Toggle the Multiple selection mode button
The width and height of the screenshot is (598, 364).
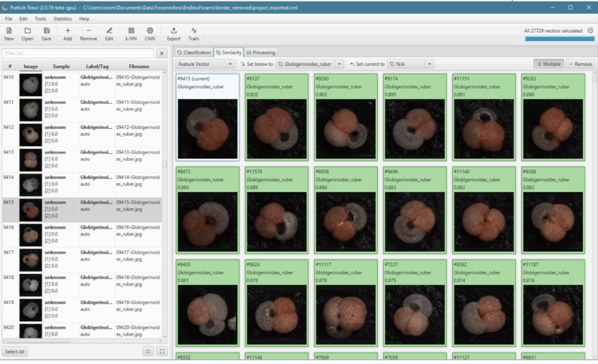(548, 64)
